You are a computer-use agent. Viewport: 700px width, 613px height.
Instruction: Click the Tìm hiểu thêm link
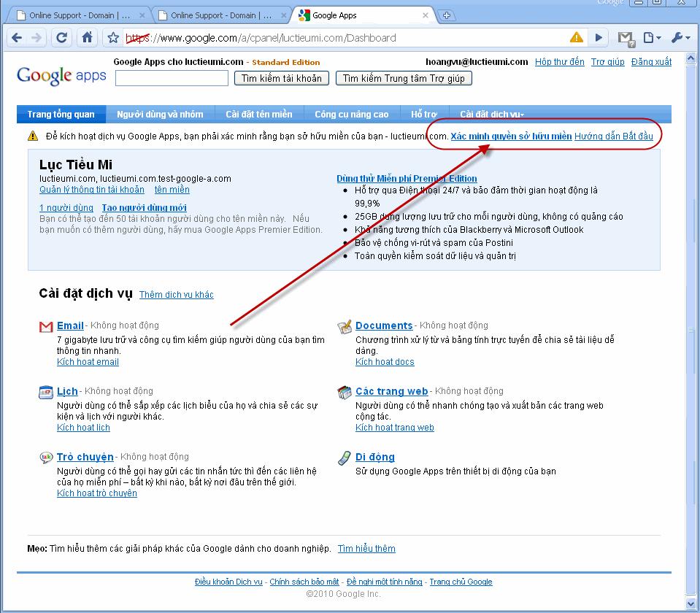[x=366, y=549]
